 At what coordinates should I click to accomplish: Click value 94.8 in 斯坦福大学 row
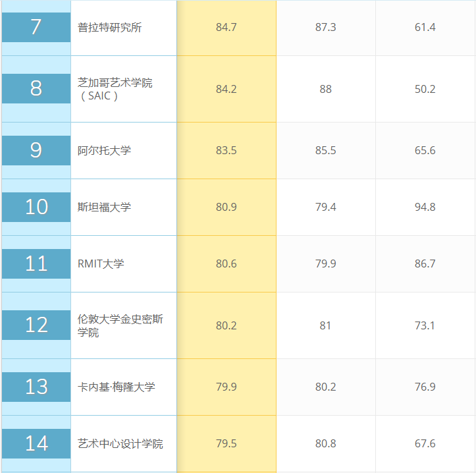click(x=425, y=207)
